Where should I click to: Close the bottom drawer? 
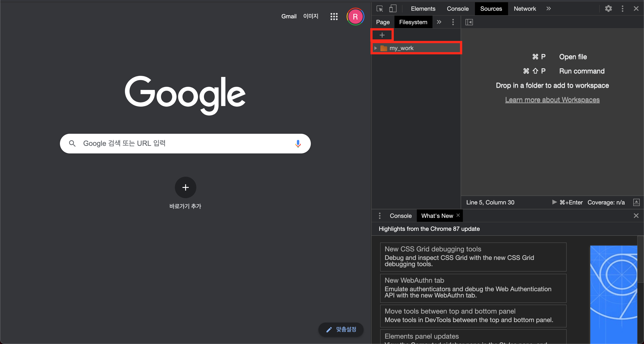636,216
